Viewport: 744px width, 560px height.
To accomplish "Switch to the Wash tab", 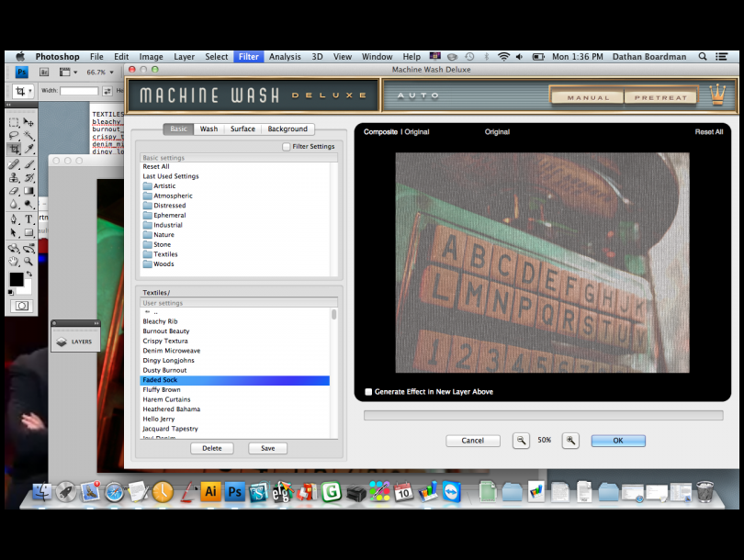I will pos(209,129).
